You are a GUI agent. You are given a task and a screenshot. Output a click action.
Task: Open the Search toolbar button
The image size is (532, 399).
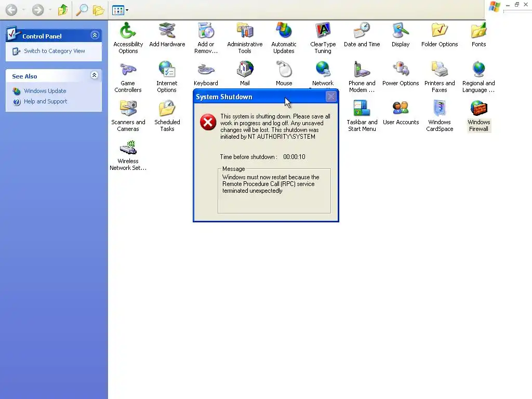(82, 10)
